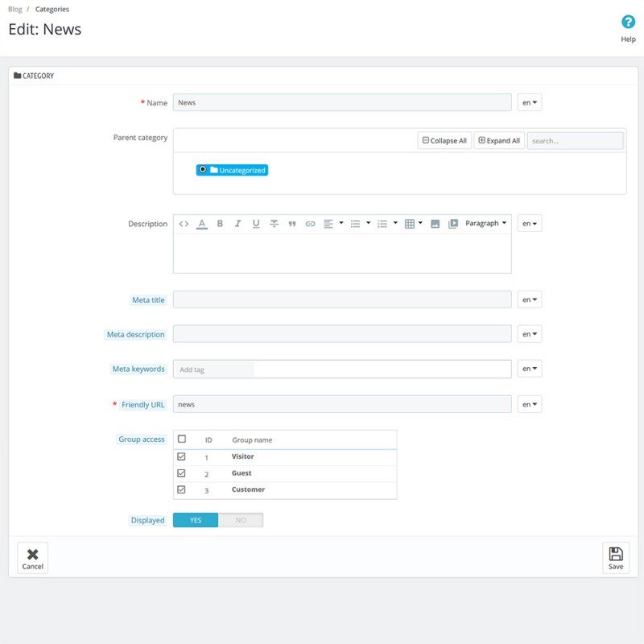Set Displayed toggle to NO
Image resolution: width=644 pixels, height=644 pixels.
pos(241,520)
